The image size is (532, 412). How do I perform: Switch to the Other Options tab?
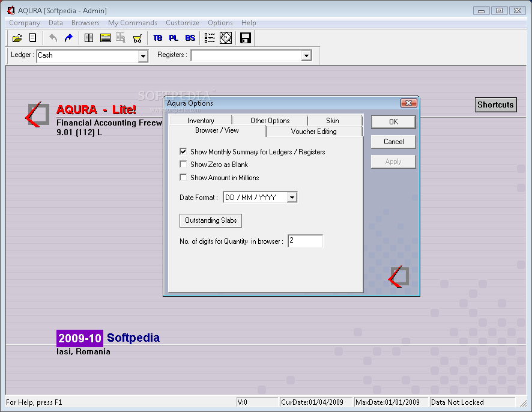[270, 121]
